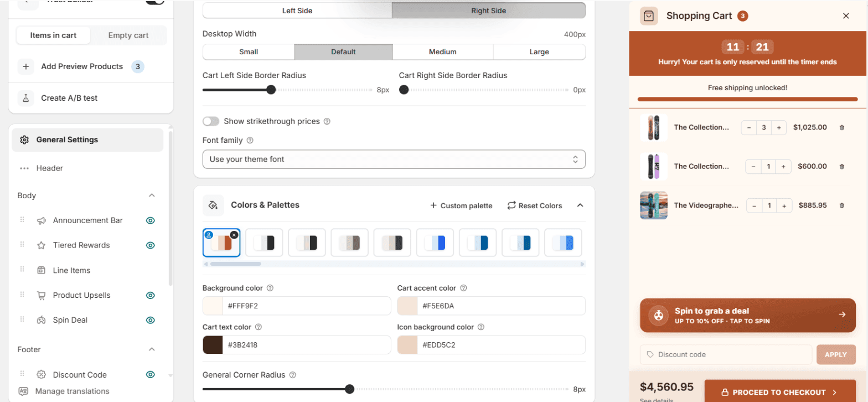This screenshot has width=868, height=402.
Task: Click the shopping bag icon in cart header
Action: coord(649,16)
